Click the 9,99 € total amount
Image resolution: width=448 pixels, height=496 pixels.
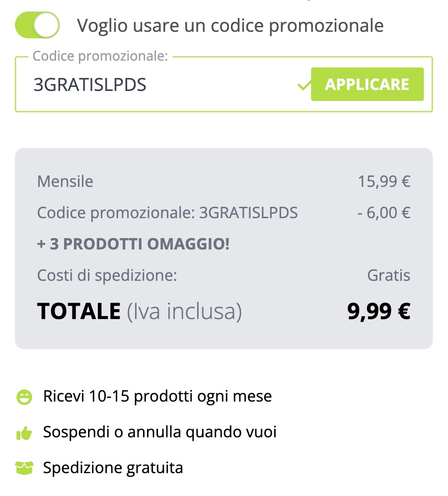point(378,311)
